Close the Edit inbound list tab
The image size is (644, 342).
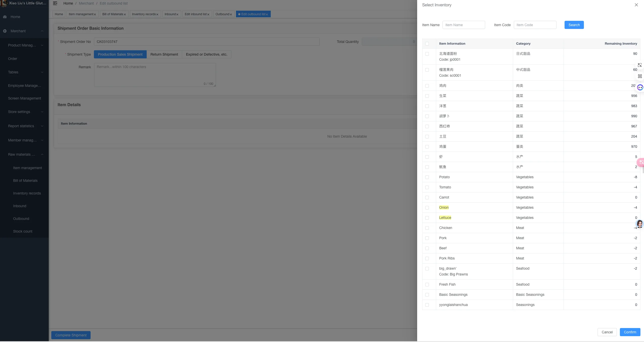208,14
